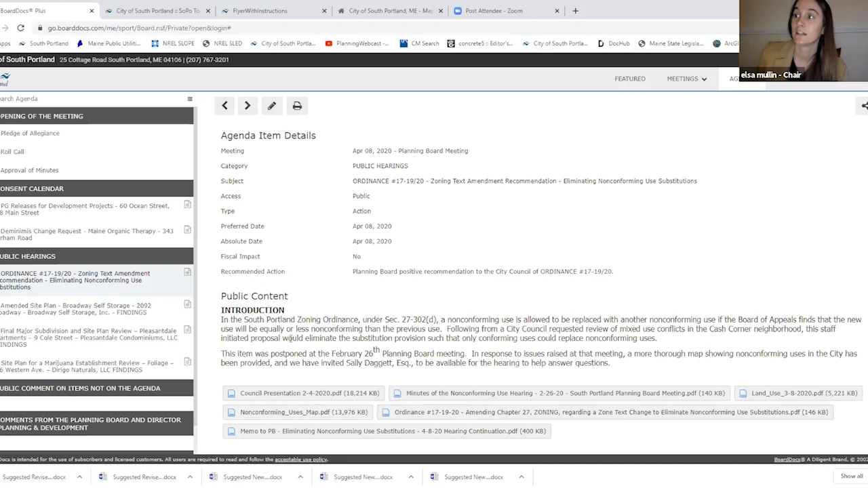868x488 pixels.
Task: Click the share icon at right edge
Action: (863, 106)
